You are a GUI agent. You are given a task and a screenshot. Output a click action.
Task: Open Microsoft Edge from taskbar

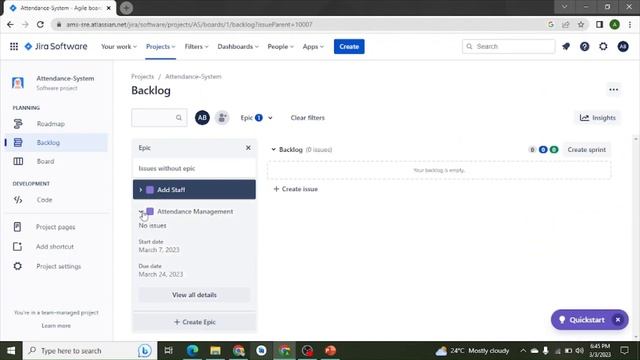point(192,351)
